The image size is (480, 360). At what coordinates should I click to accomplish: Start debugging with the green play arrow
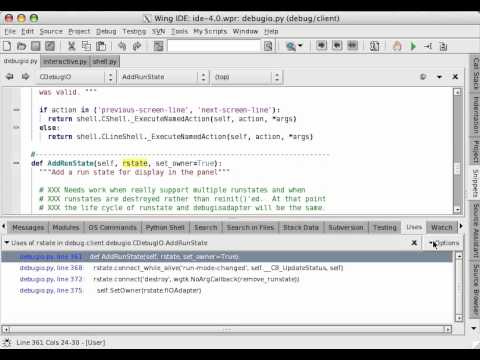point(413,46)
